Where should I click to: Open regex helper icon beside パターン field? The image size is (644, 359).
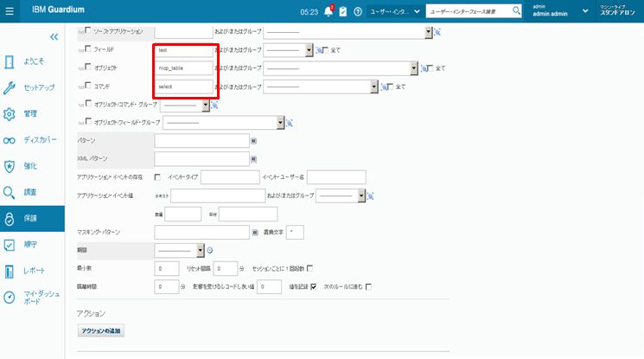(x=254, y=140)
